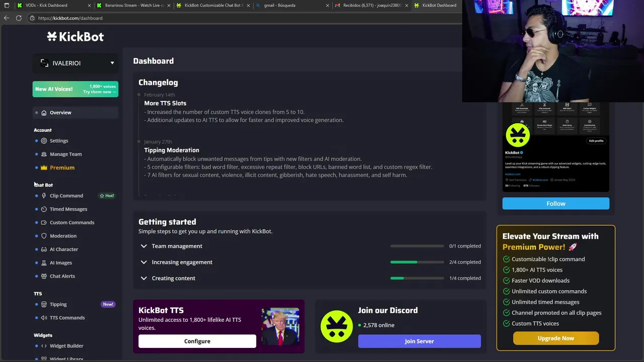The width and height of the screenshot is (644, 362).
Task: Click the Settings gear icon
Action: coord(44,141)
